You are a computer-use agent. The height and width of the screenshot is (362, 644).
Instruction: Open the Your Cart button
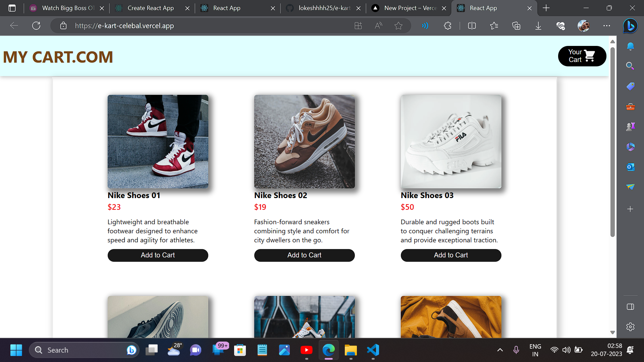click(x=582, y=56)
